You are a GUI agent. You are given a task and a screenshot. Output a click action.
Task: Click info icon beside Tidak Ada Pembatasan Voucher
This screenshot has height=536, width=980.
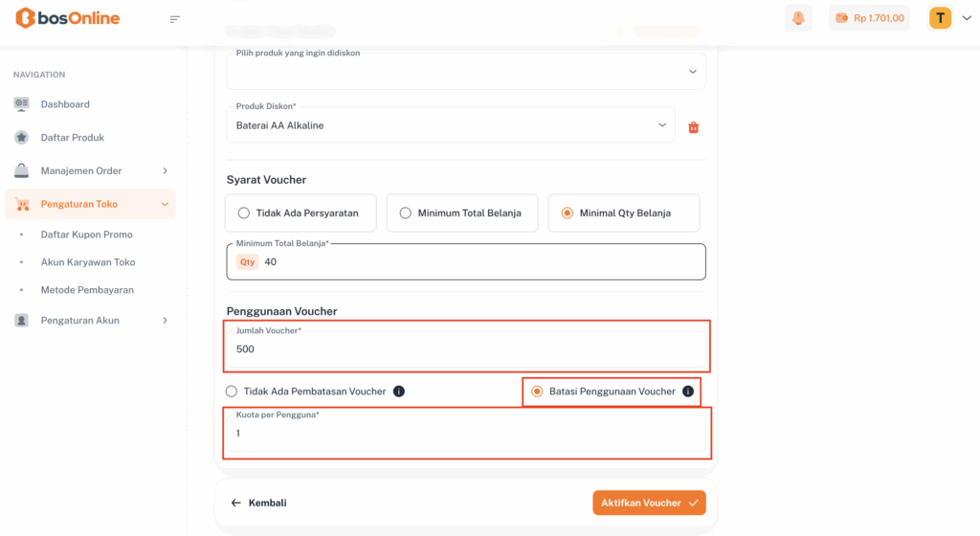pyautogui.click(x=399, y=391)
